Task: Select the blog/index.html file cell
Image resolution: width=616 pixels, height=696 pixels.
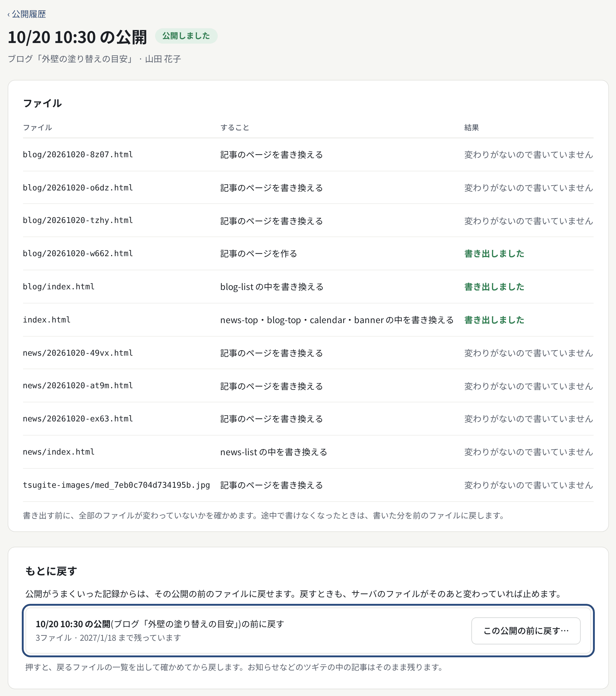Action: (59, 287)
